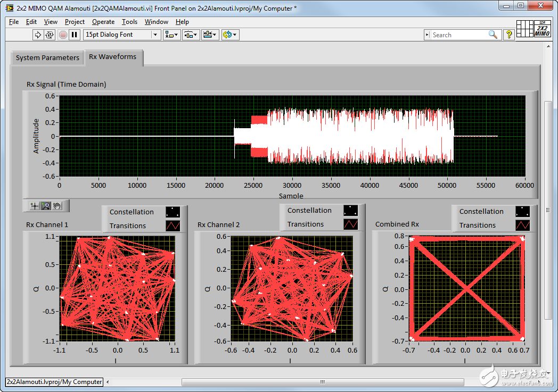
Task: Open the context help question mark
Action: [x=509, y=35]
